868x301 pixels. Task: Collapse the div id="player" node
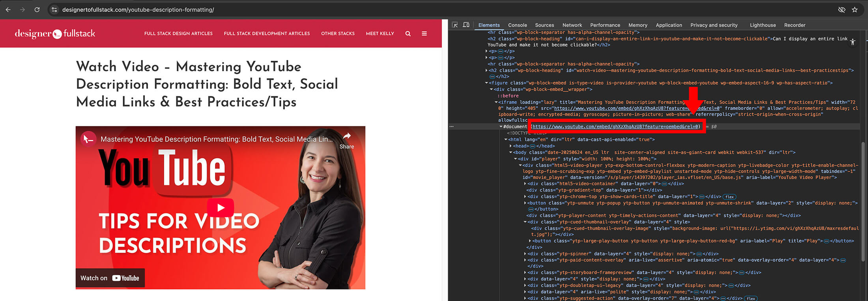point(515,159)
